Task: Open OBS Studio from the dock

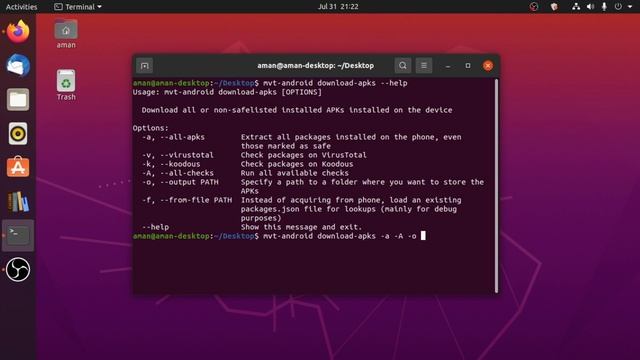Action: tap(18, 269)
